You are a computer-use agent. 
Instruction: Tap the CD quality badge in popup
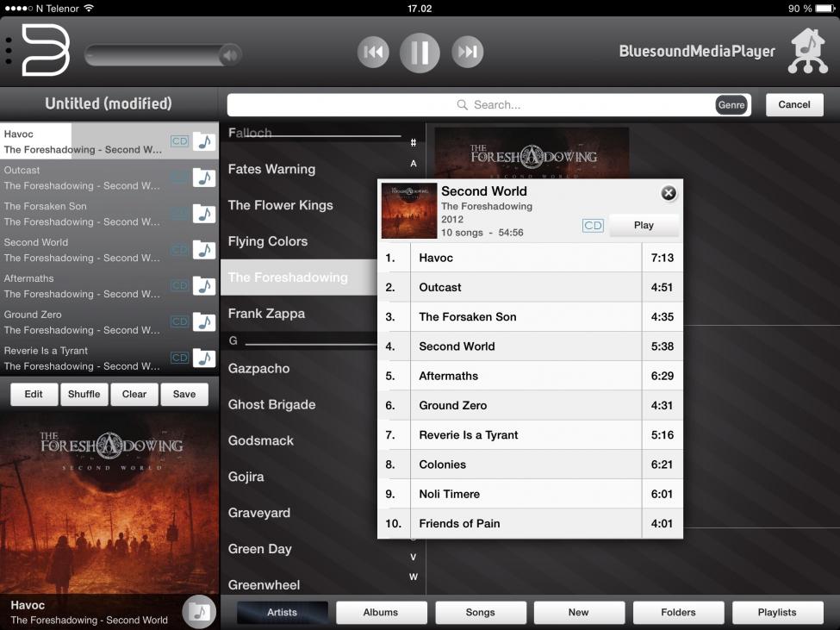pos(593,226)
